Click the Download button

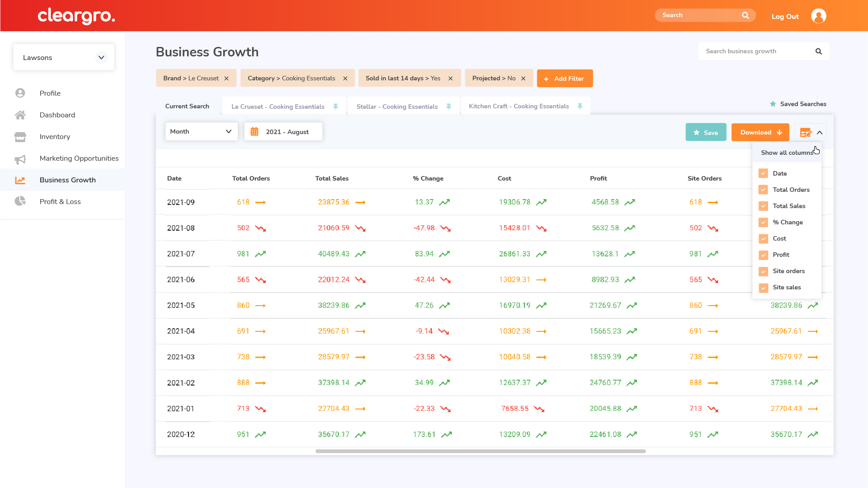[x=760, y=132]
